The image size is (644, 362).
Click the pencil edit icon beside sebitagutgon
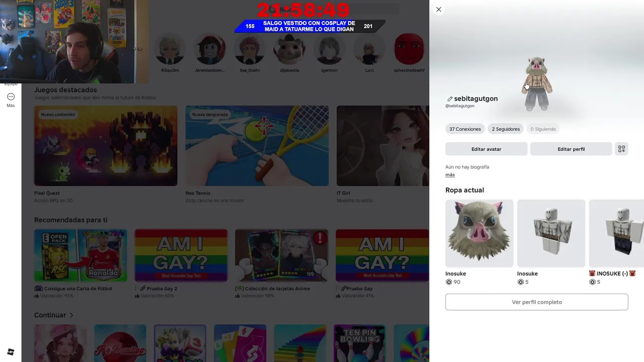tap(450, 99)
